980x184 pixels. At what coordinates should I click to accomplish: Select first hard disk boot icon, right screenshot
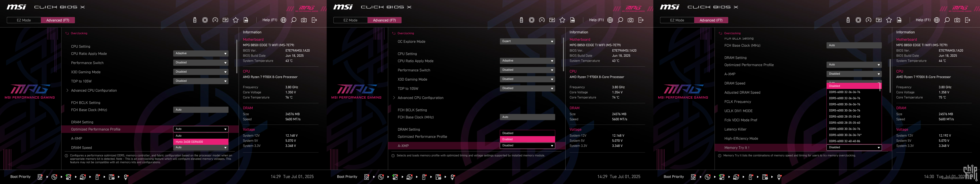(x=693, y=177)
